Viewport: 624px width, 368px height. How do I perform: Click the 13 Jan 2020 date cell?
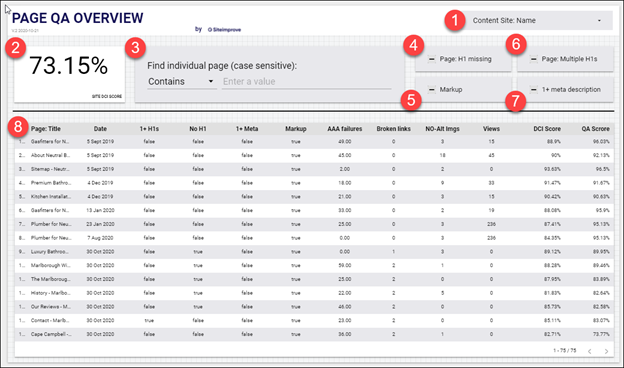pos(100,210)
